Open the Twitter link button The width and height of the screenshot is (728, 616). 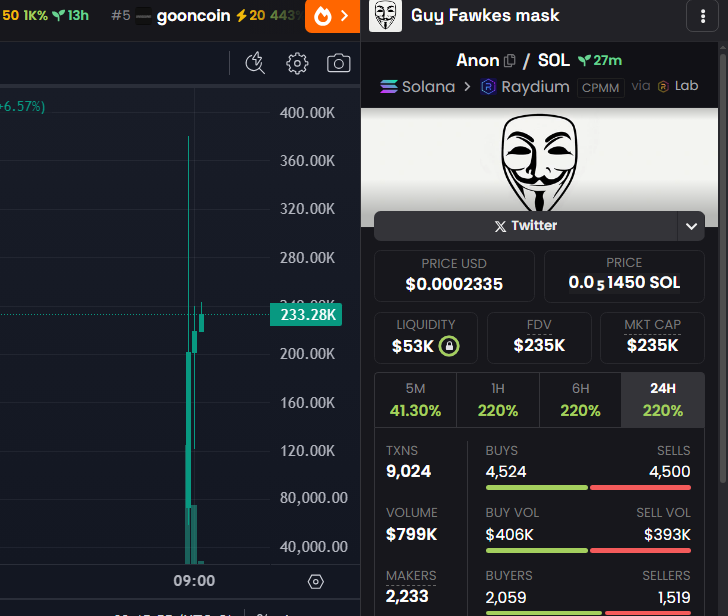pos(526,226)
